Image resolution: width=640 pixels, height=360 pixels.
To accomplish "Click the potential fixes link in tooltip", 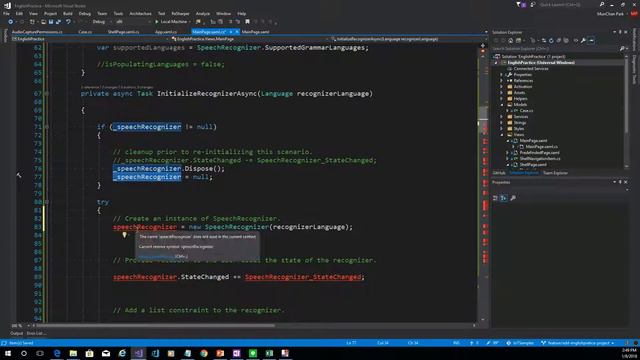I will point(156,256).
